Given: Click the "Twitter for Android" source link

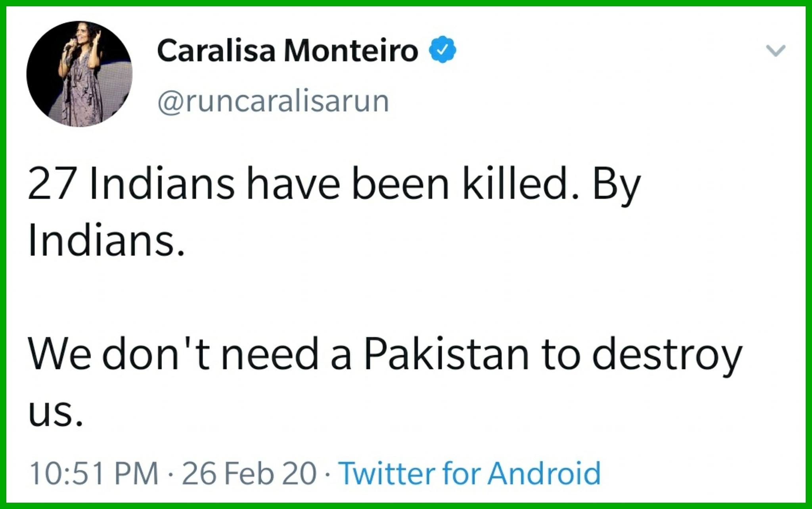Looking at the screenshot, I should click(x=469, y=473).
